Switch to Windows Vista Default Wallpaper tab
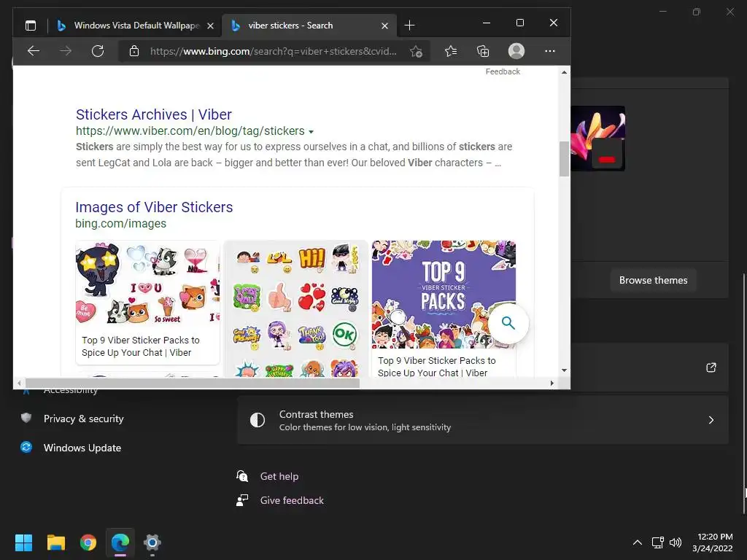This screenshot has width=747, height=560. click(x=135, y=26)
